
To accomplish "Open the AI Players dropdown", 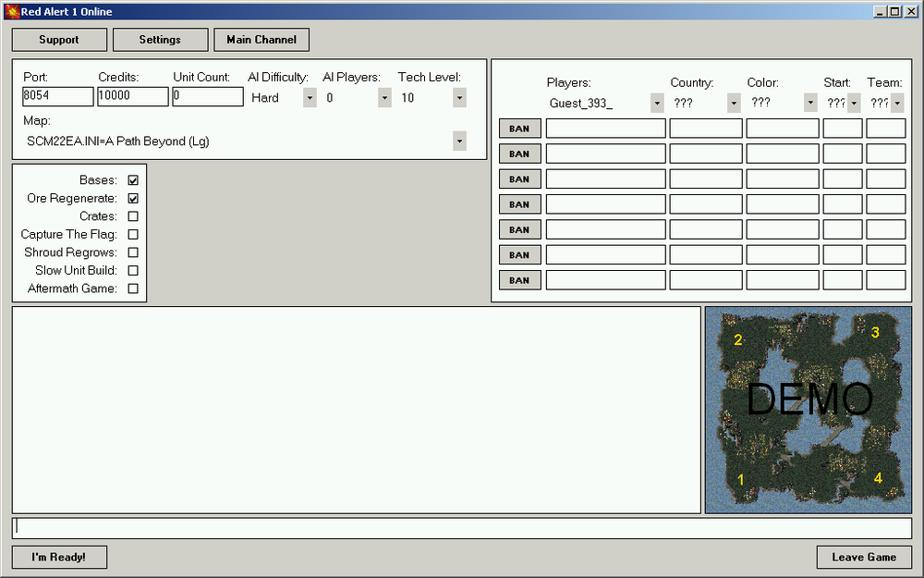I will (384, 97).
